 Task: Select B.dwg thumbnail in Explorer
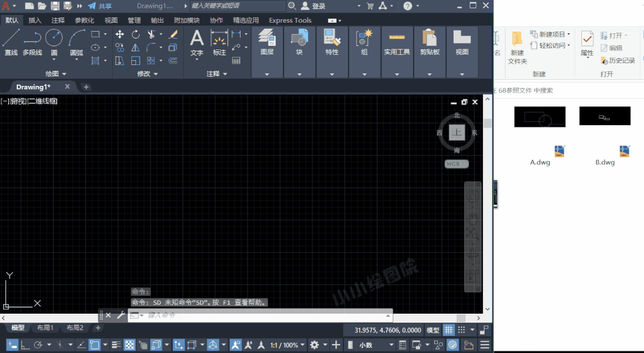(605, 116)
